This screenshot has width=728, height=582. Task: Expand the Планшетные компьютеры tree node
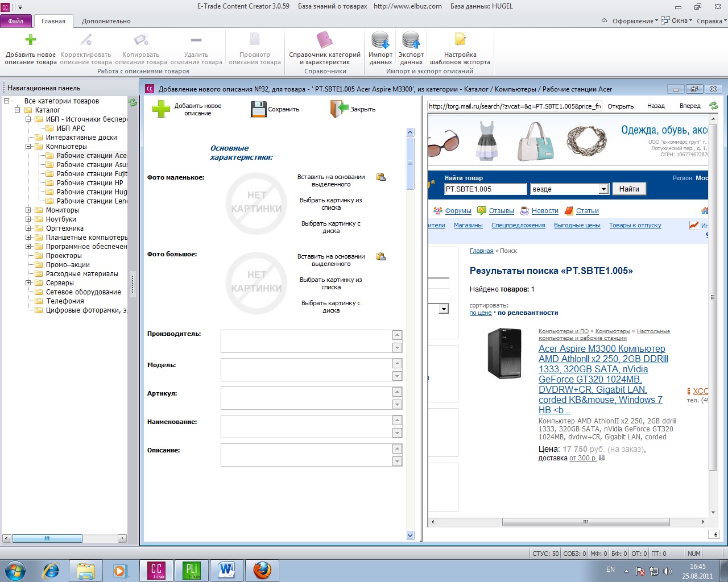tap(28, 238)
